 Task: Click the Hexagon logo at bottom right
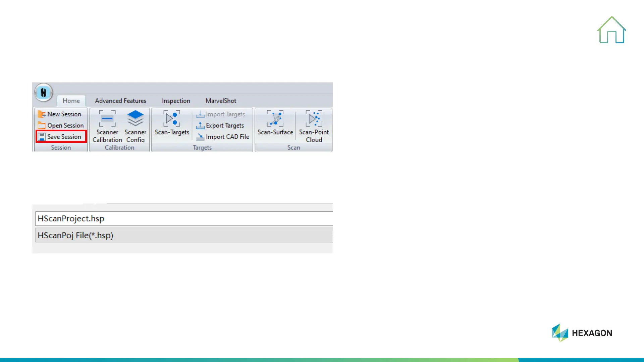[582, 333]
